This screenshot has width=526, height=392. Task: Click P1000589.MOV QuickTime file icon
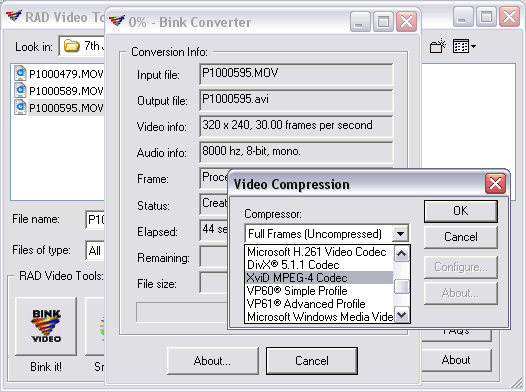[x=20, y=90]
